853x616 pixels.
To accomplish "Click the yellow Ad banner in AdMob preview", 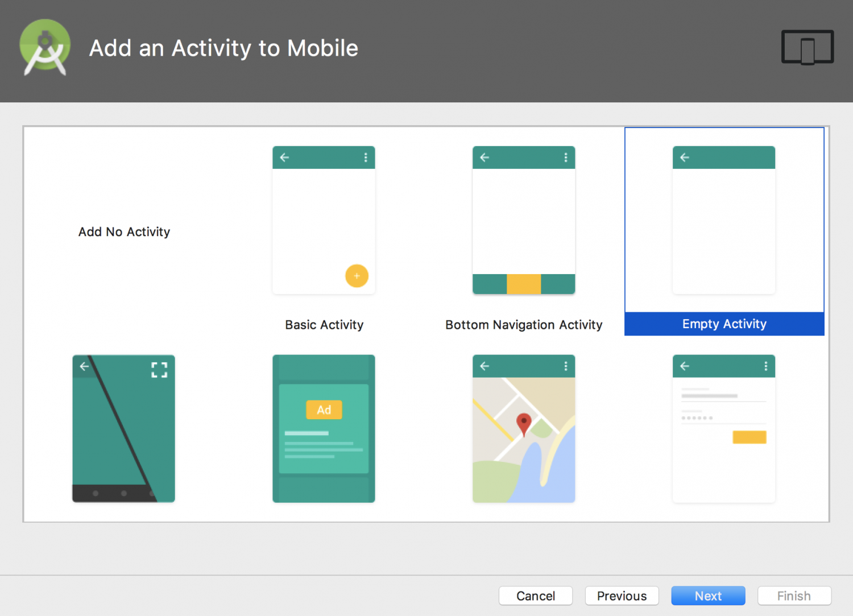I will pos(324,409).
